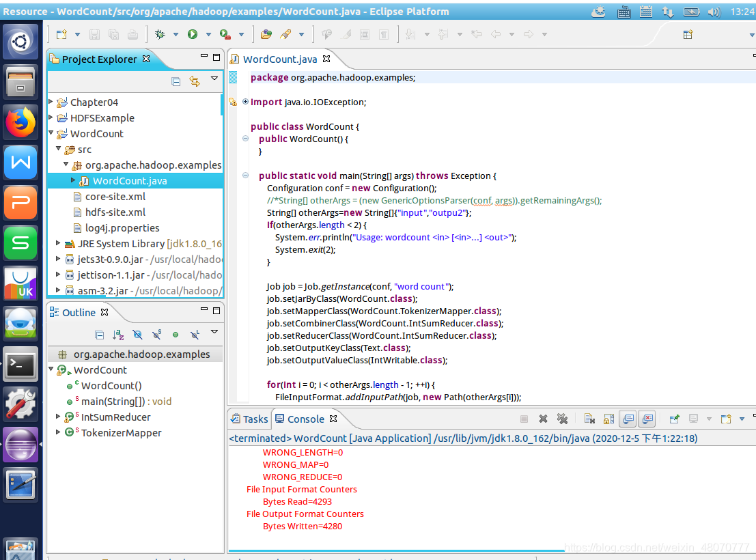Open the Debug dropdown arrow
Screen dimensions: 756x560
[176, 34]
